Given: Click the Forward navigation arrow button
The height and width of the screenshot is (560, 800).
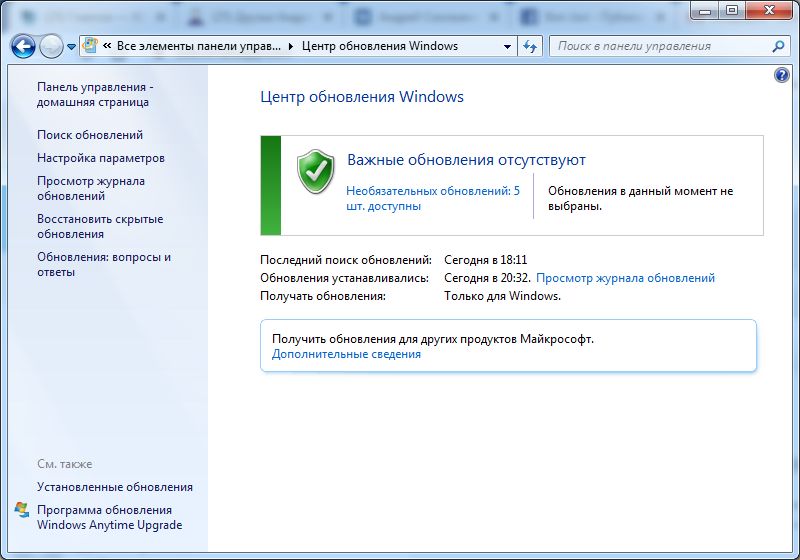Looking at the screenshot, I should 51,47.
